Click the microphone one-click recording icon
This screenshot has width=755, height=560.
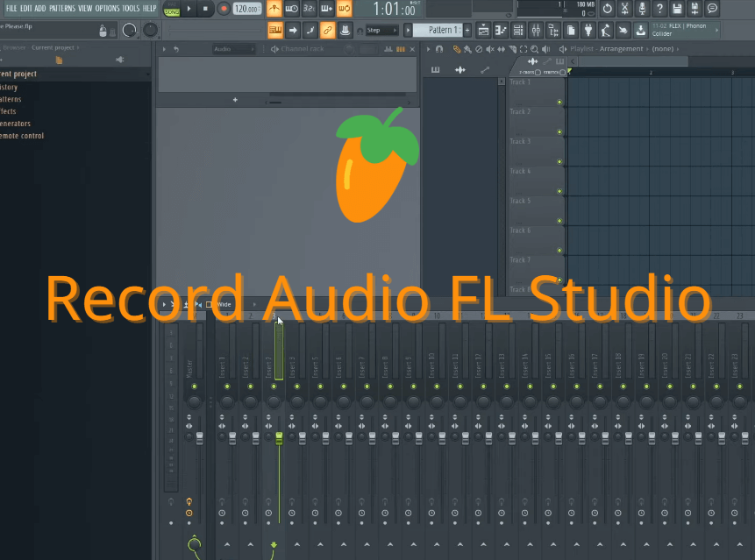pyautogui.click(x=642, y=8)
